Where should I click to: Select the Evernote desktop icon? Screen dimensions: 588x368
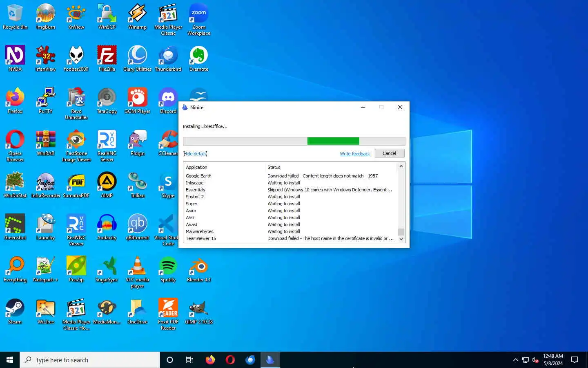[x=199, y=59]
